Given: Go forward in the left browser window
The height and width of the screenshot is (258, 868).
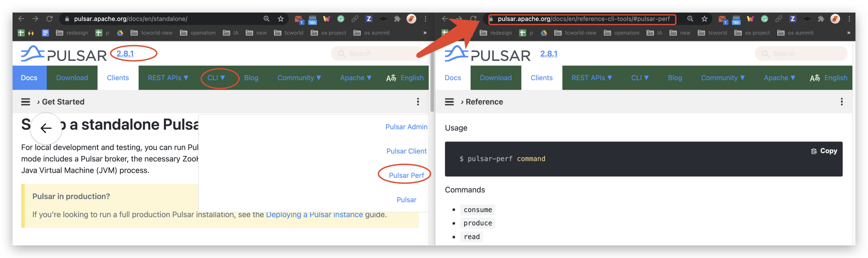Looking at the screenshot, I should [35, 19].
